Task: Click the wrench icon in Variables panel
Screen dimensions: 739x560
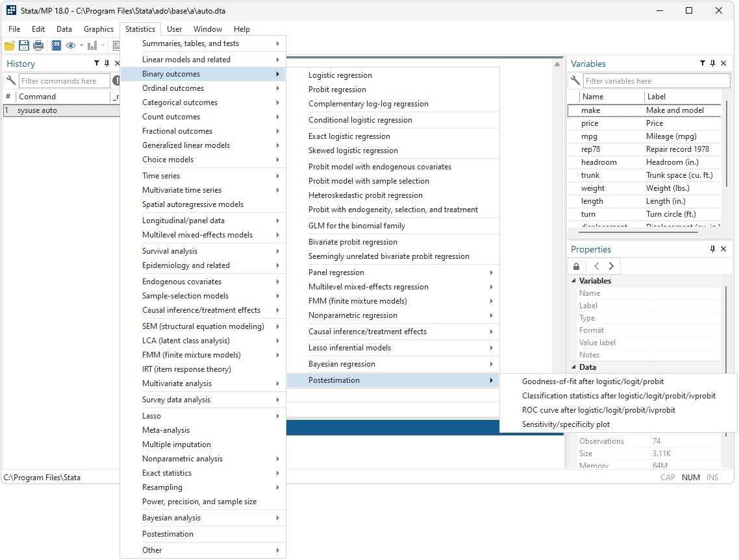Action: (x=575, y=80)
